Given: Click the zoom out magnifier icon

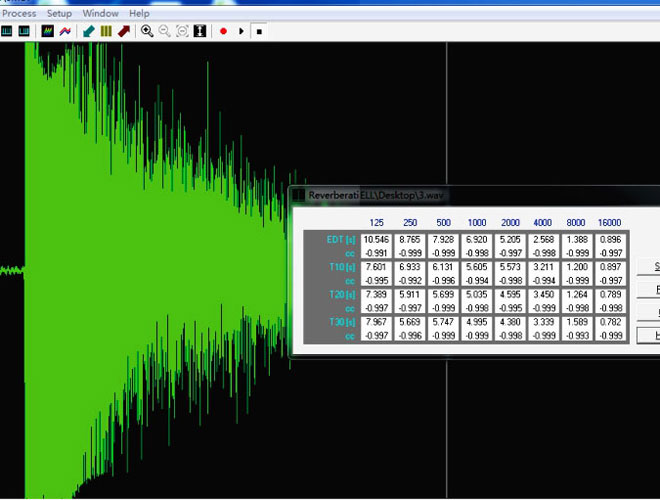Looking at the screenshot, I should 164,31.
